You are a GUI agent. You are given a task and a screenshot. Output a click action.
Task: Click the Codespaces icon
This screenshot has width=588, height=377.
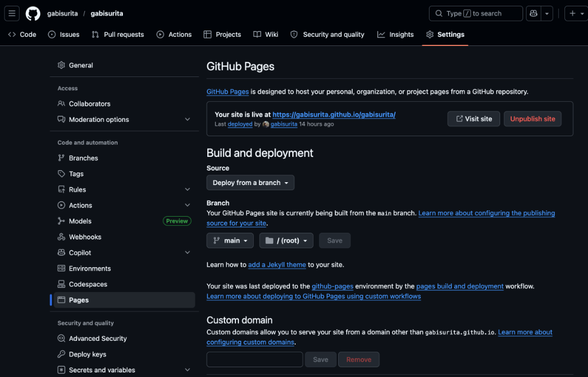(x=61, y=284)
